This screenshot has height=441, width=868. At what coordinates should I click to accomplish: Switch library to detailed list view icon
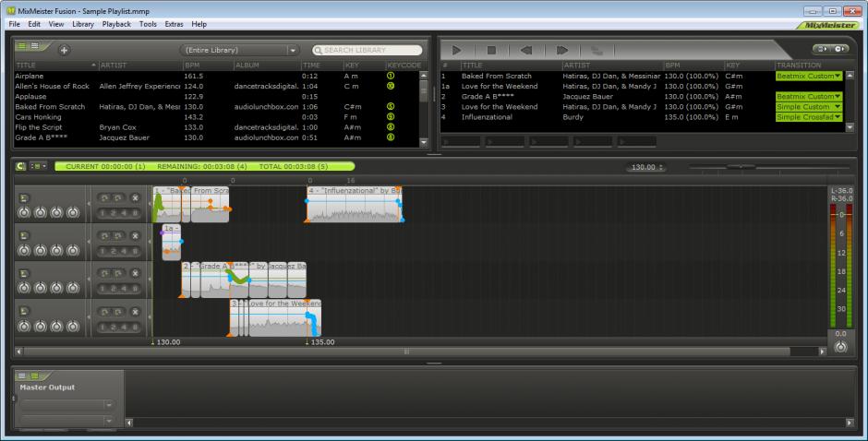coord(22,46)
